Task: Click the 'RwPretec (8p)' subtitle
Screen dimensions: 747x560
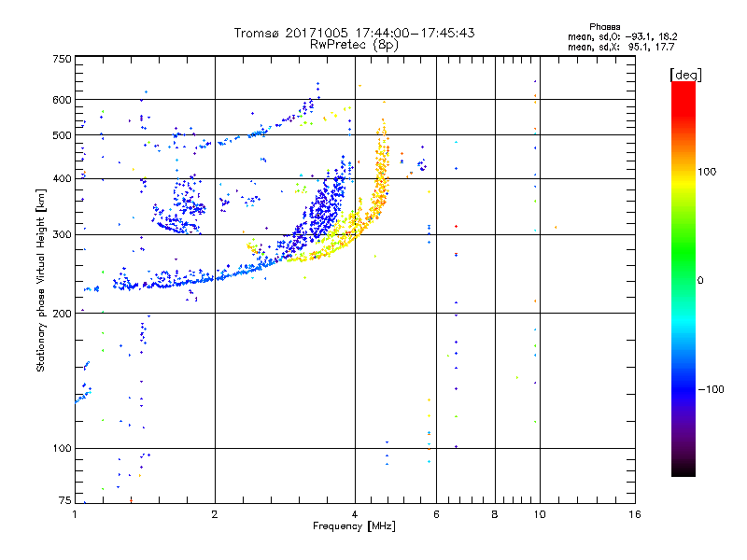Action: tap(354, 45)
